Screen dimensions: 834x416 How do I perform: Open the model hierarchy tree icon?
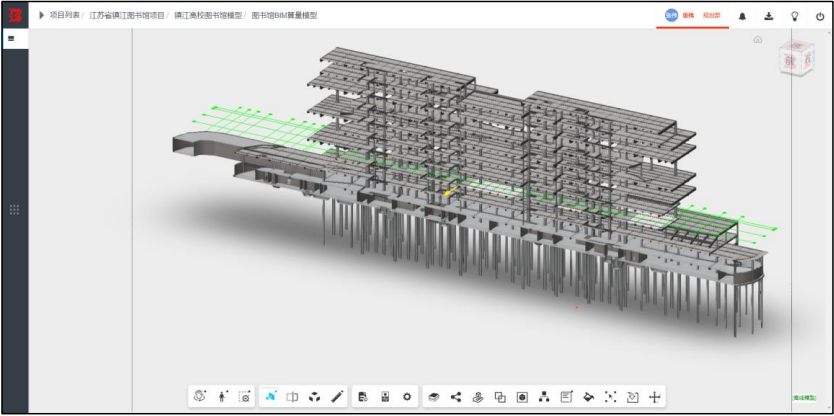click(x=544, y=396)
